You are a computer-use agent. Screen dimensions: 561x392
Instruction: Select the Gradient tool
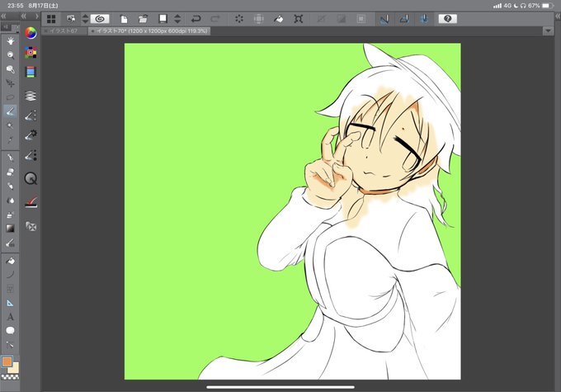[11, 229]
